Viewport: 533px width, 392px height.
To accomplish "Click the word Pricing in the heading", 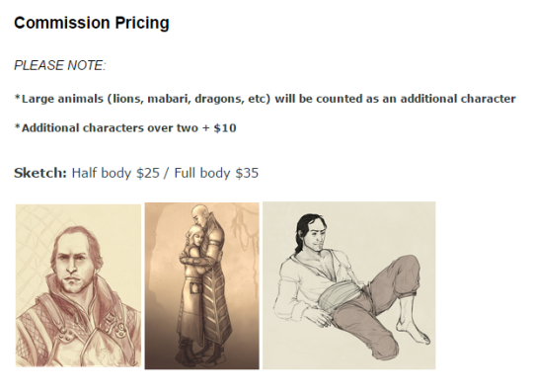I will (x=142, y=23).
